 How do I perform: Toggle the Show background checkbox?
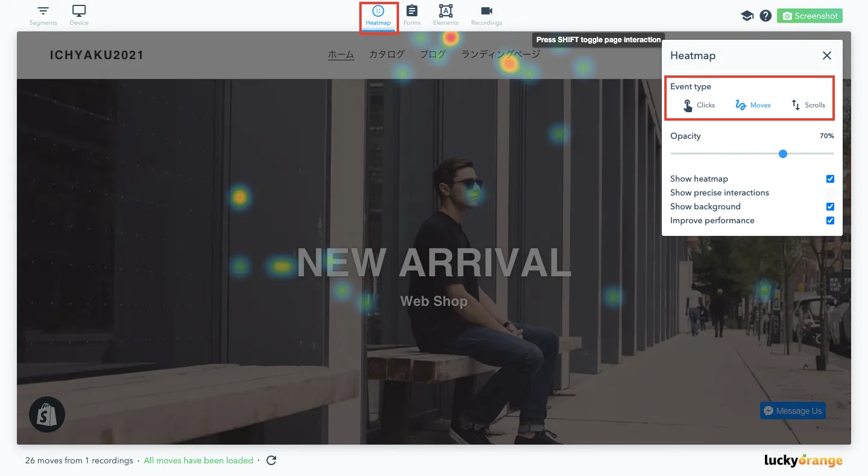tap(830, 207)
